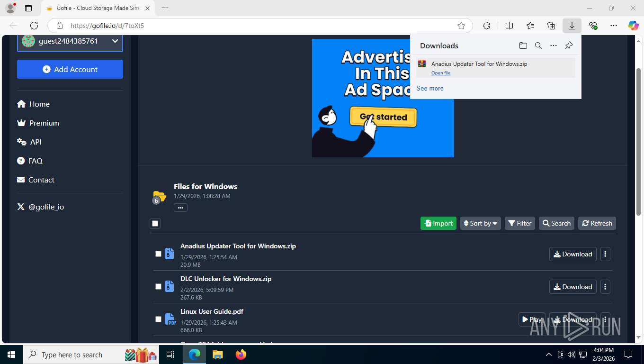This screenshot has height=364, width=644.
Task: Open more options in Downloads panel
Action: coord(554,45)
